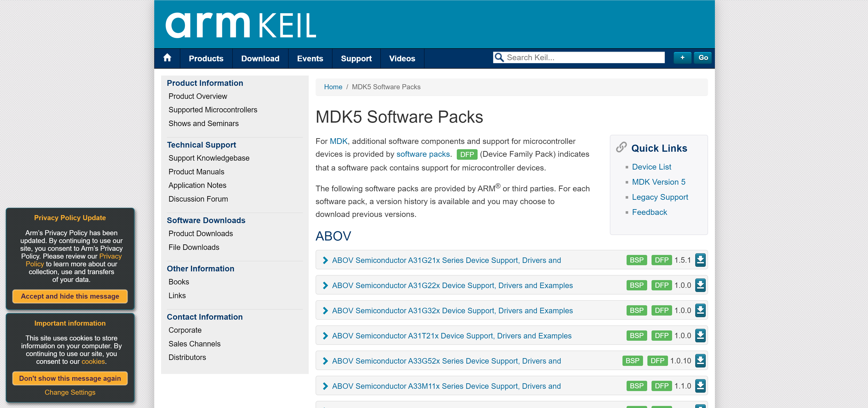This screenshot has width=868, height=408.
Task: Expand the ABOV A31G21x Series entry
Action: point(325,260)
